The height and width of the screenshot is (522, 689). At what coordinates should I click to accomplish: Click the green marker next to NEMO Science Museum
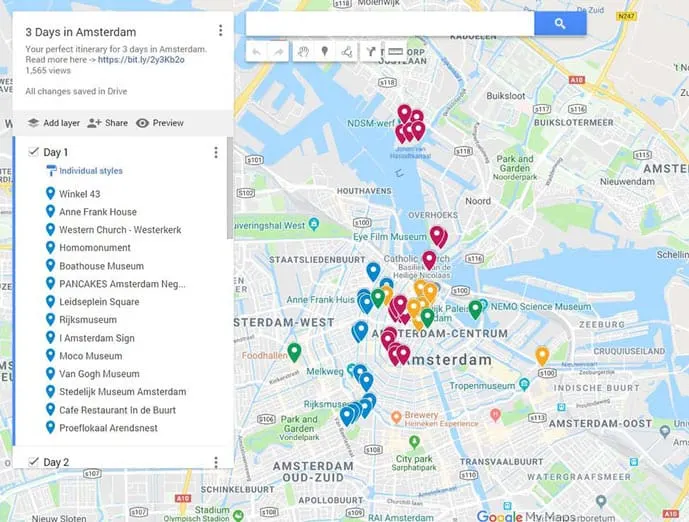pyautogui.click(x=475, y=308)
